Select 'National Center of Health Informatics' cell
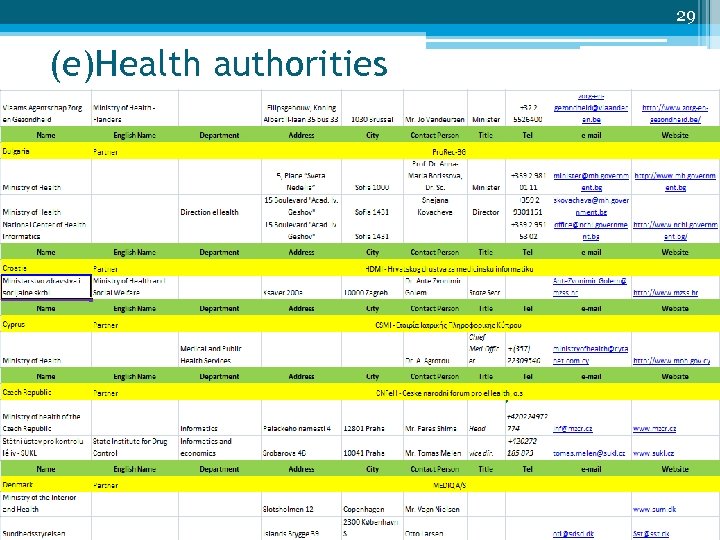720x540 pixels. click(44, 231)
